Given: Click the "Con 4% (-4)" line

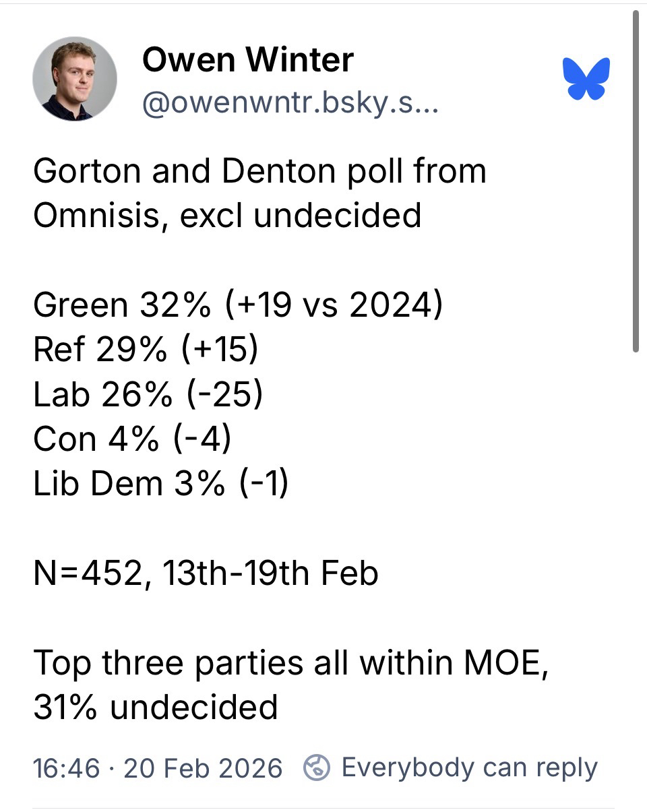Looking at the screenshot, I should tap(132, 439).
